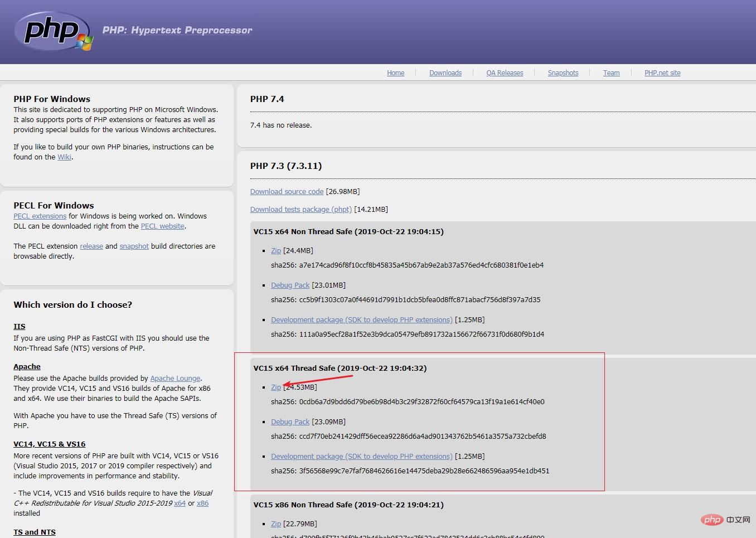Click the IIS heading in version guide
The height and width of the screenshot is (538, 756).
20,327
